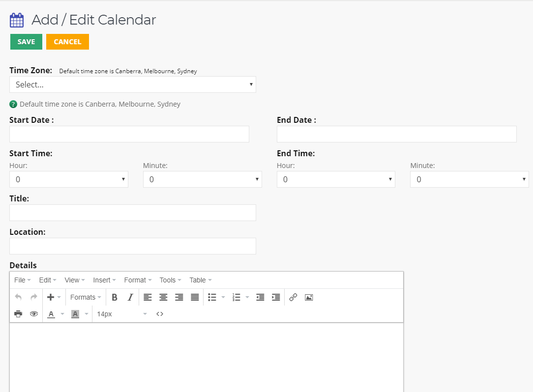
Task: Center align the Details text
Action: (164, 297)
